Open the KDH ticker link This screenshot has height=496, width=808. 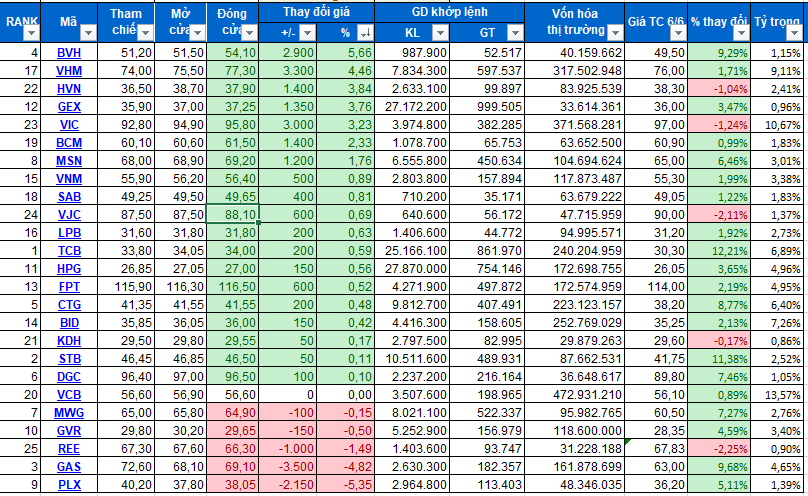[69, 341]
